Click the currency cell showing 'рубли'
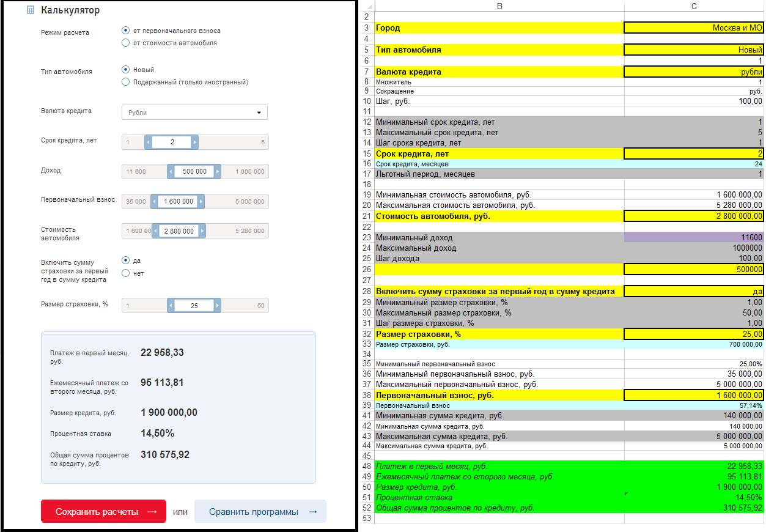The width and height of the screenshot is (766, 532). pyautogui.click(x=694, y=72)
